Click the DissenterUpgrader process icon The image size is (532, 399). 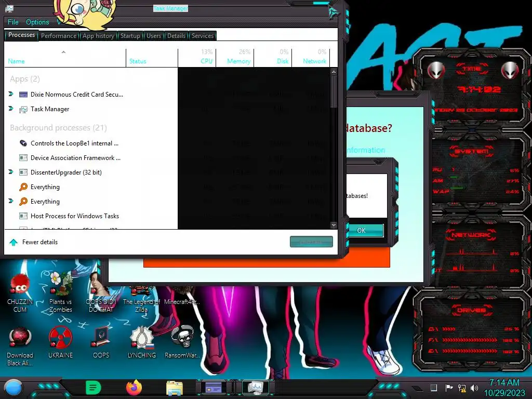coord(23,172)
